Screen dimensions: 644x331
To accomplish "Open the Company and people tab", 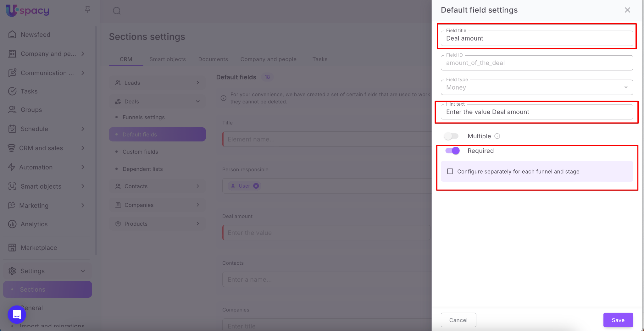I will point(268,59).
